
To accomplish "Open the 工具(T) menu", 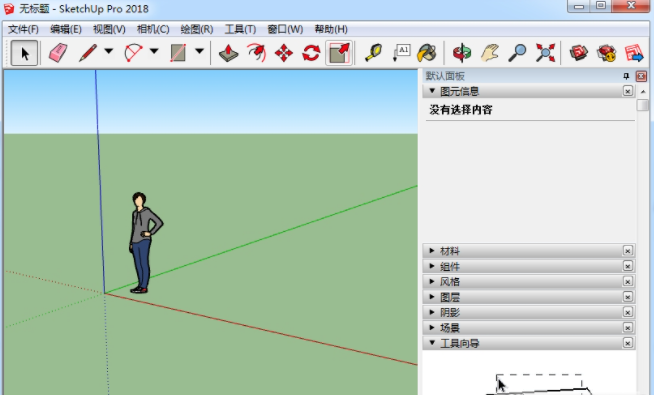I will [241, 29].
